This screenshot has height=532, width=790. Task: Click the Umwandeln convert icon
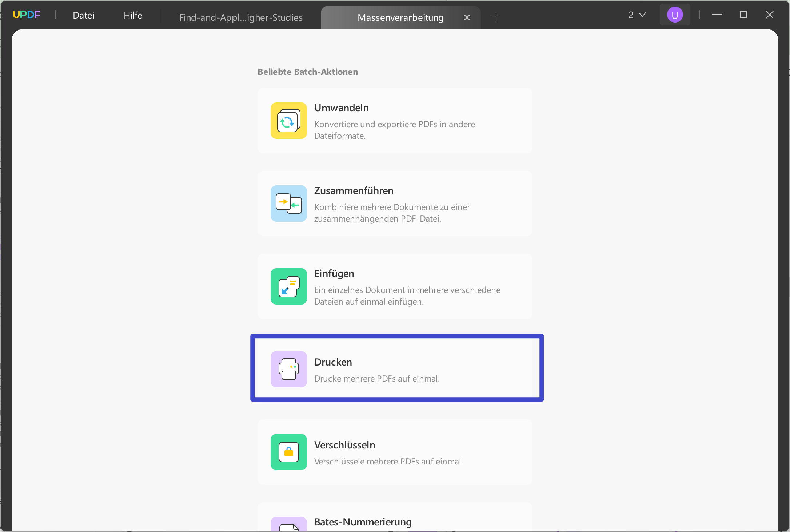pyautogui.click(x=288, y=121)
